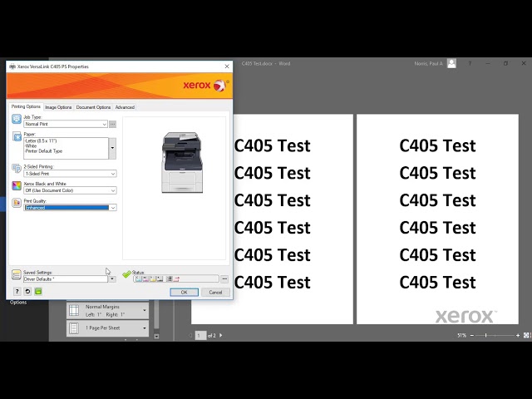Screen dimensions: 532x399
Task: Open the Print Quality dropdown arrow
Action: tap(113, 208)
